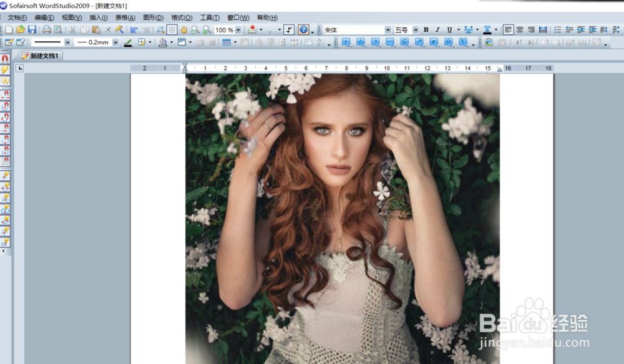Open the 工具(T) menu
The image size is (624, 364).
click(209, 17)
